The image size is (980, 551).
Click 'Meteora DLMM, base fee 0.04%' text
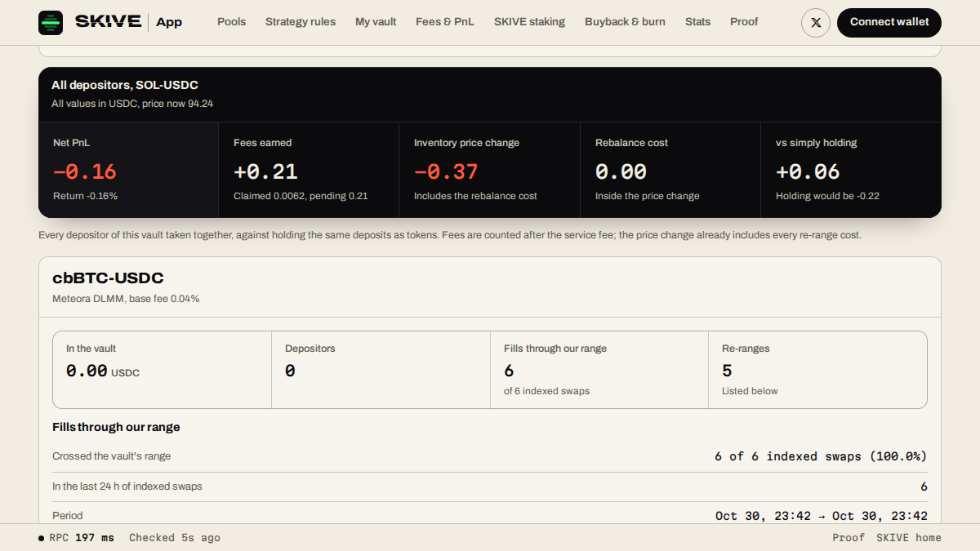[x=126, y=299]
